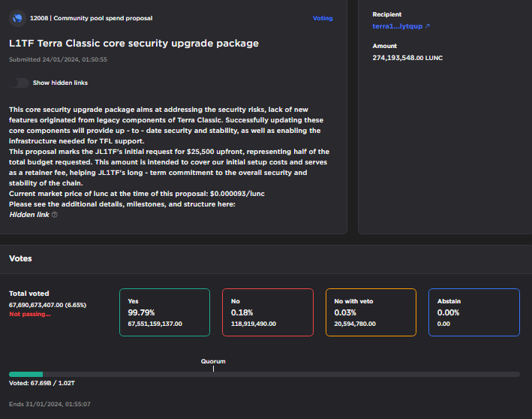Click the market price line $0.000093/lunc
The image size is (532, 419).
(x=137, y=194)
